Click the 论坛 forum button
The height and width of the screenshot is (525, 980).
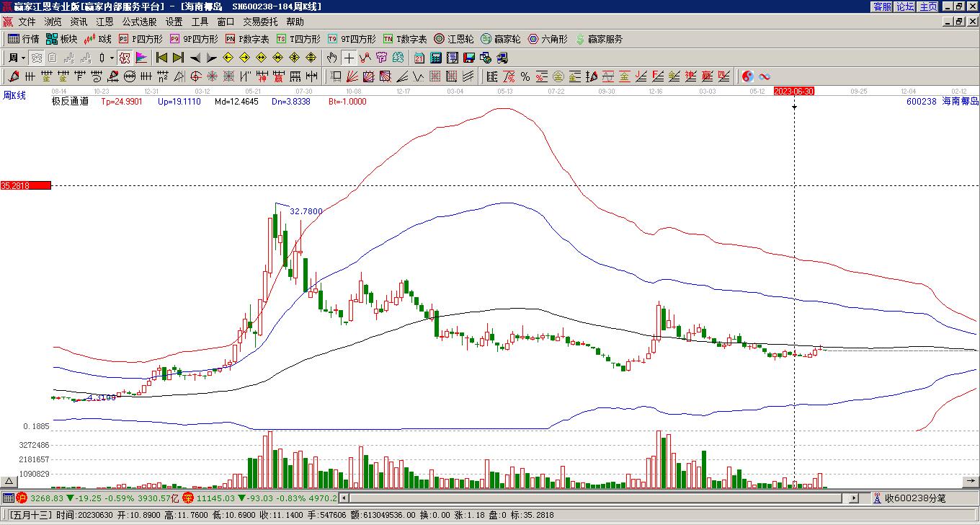point(905,6)
